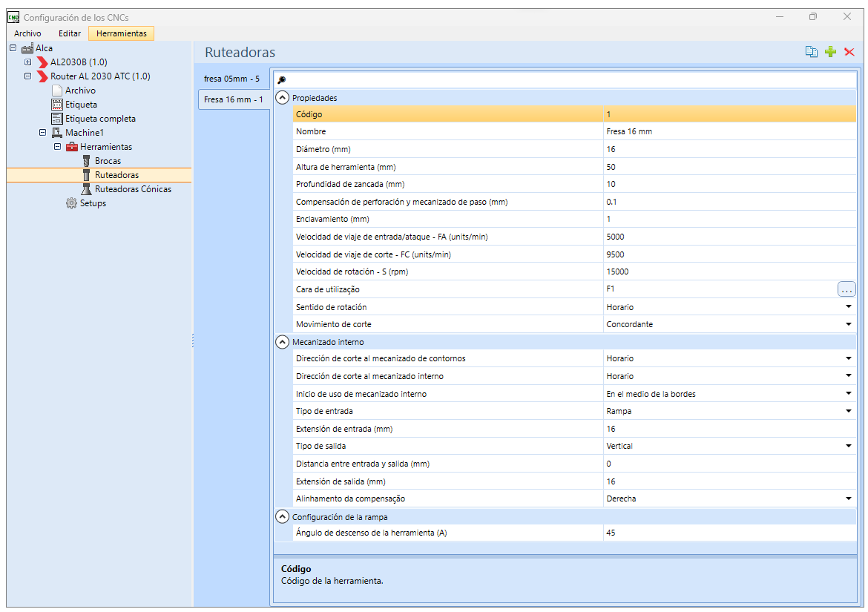Edit Distancia entre entrada y salida value
868x612 pixels.
(x=729, y=464)
